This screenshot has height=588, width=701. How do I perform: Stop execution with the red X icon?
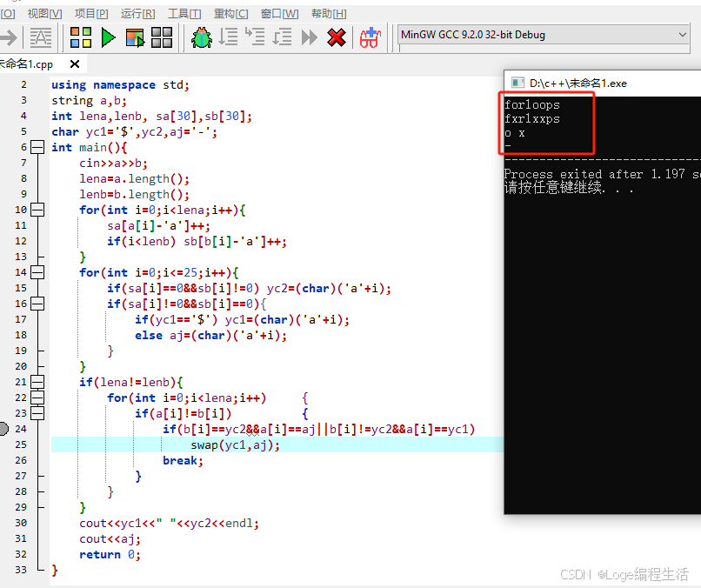pyautogui.click(x=337, y=37)
